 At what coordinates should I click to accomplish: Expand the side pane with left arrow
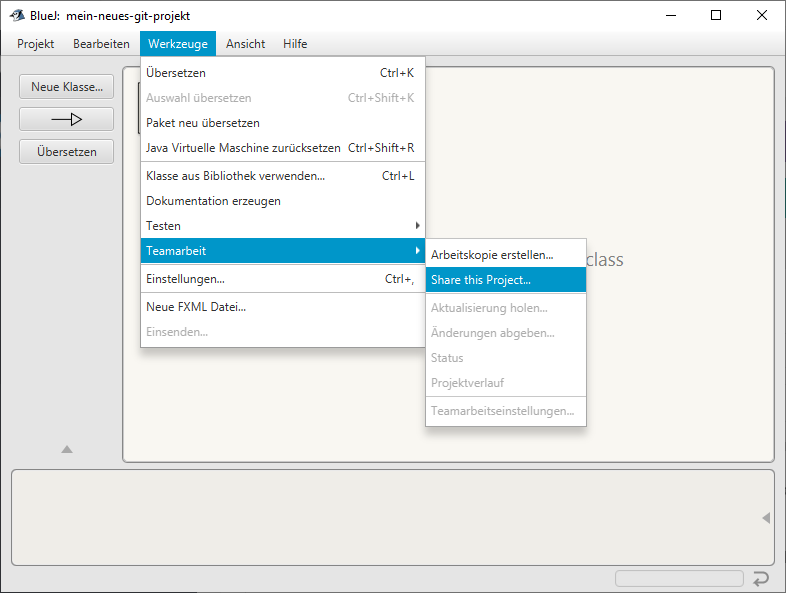766,518
